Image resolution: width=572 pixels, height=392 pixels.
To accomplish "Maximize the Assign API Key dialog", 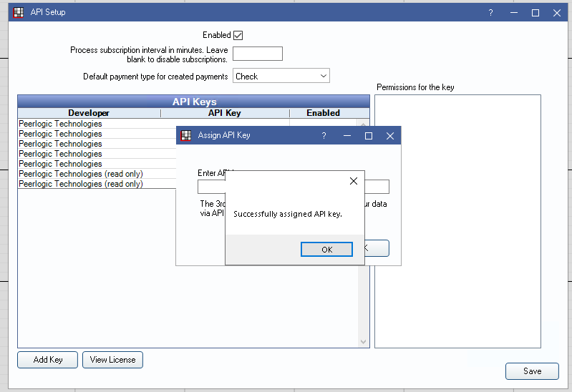I will click(x=369, y=136).
